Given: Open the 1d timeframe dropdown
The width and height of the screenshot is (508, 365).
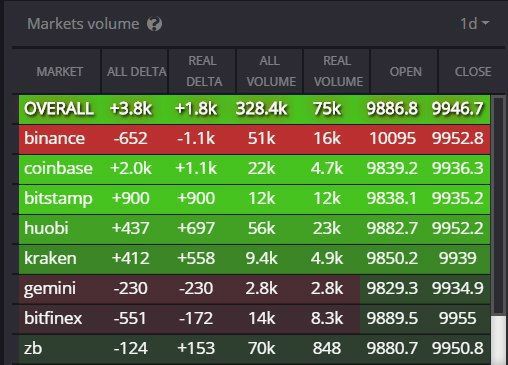Looking at the screenshot, I should click(474, 24).
